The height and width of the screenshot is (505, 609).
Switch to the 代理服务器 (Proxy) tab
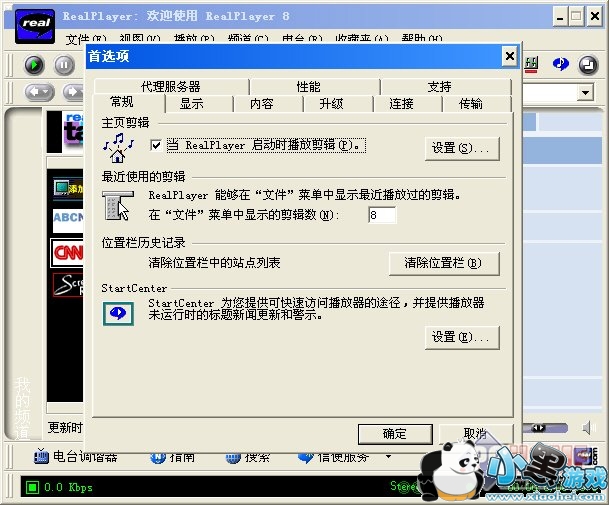(170, 86)
